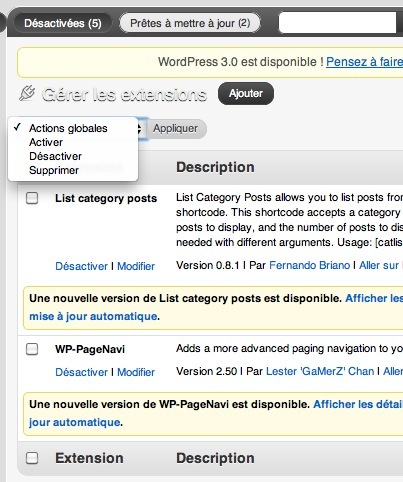Screen dimensions: 403x482
Task: Click Désactiver under WP-PageNavi
Action: coord(81,372)
